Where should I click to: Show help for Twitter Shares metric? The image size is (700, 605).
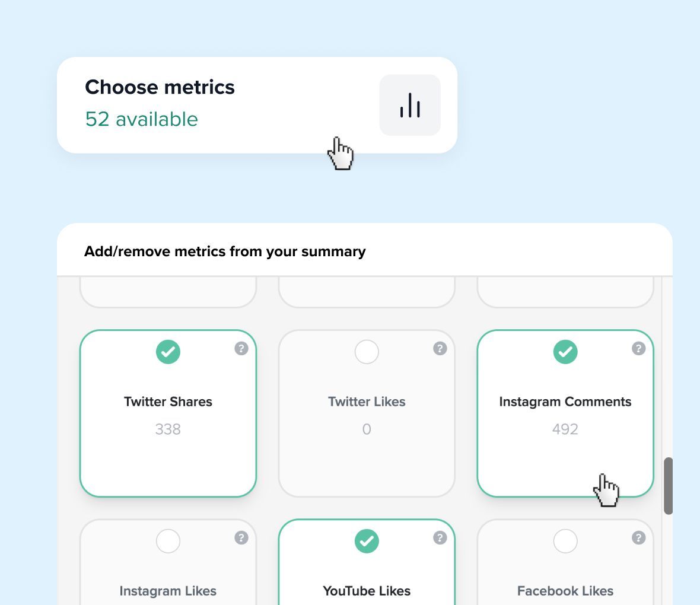[x=241, y=348]
